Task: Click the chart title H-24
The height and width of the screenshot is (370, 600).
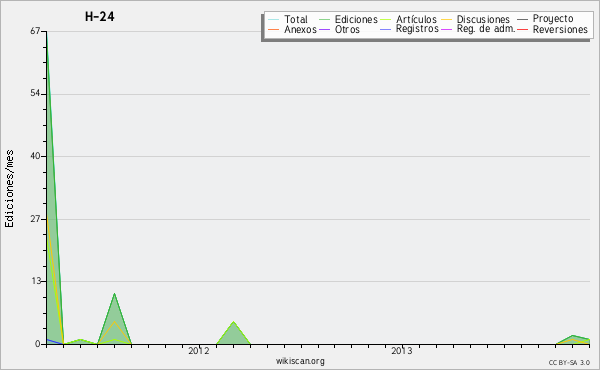Action: (99, 16)
